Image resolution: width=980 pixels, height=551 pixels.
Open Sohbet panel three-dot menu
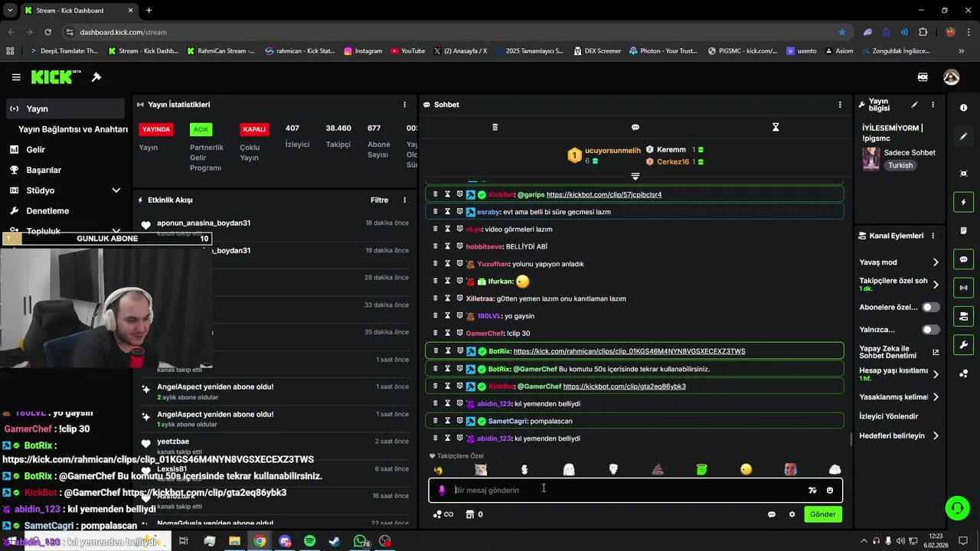tap(840, 105)
